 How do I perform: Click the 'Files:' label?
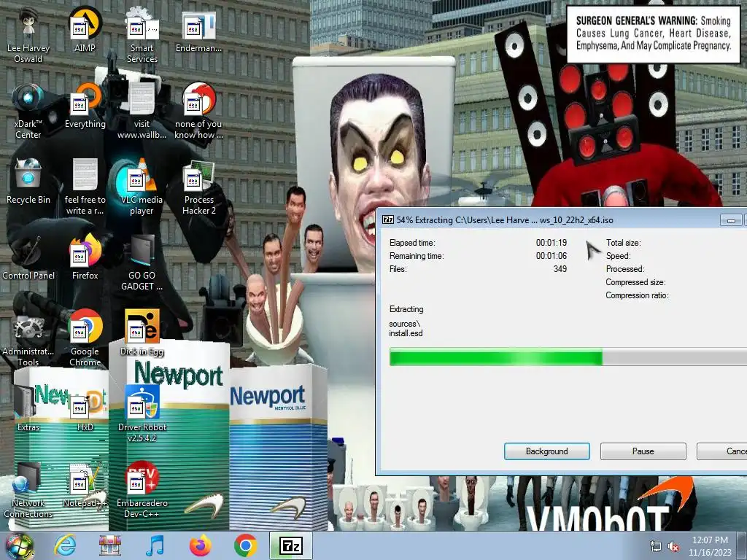(x=398, y=269)
